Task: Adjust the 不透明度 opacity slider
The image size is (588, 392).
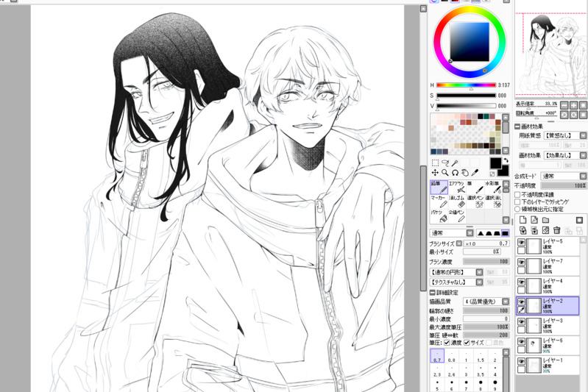Action: click(564, 185)
